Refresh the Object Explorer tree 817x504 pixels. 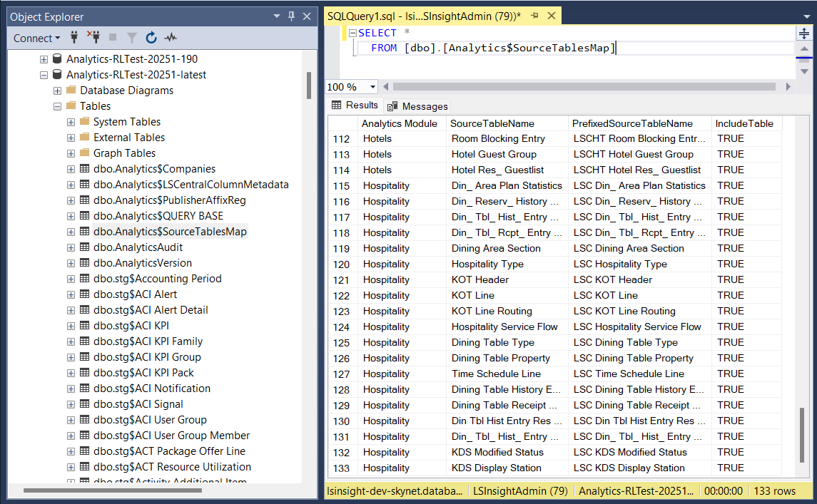pyautogui.click(x=151, y=38)
